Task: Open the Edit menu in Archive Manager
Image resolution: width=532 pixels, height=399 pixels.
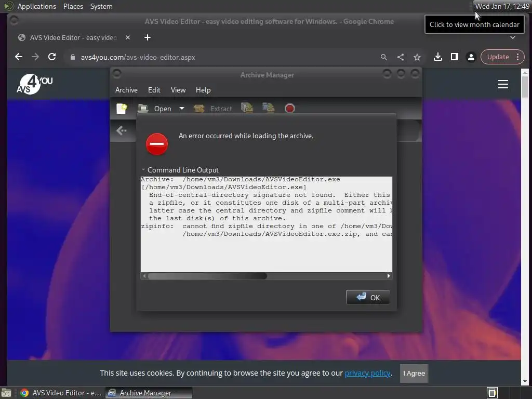Action: click(x=154, y=90)
